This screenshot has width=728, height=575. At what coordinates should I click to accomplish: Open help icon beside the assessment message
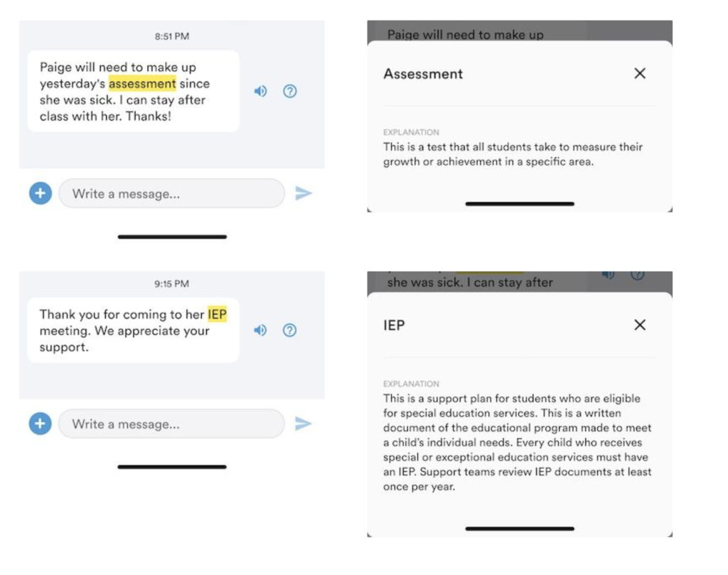(x=289, y=91)
